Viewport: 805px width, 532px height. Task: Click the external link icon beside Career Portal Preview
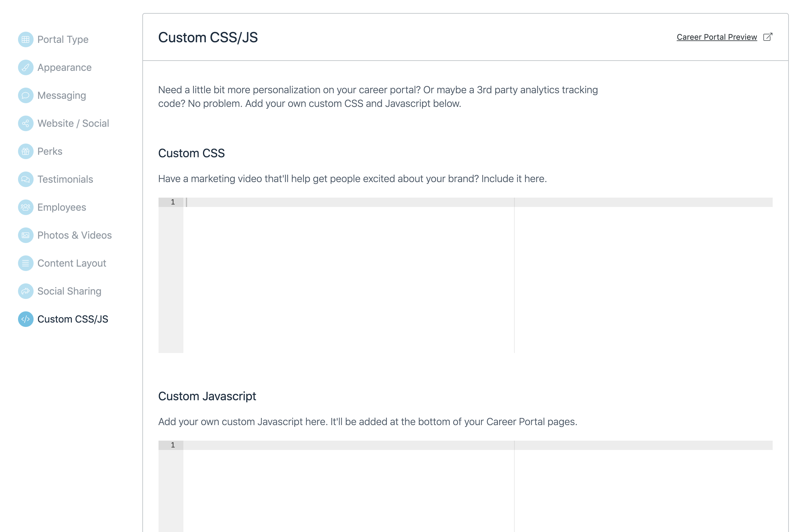click(x=768, y=37)
